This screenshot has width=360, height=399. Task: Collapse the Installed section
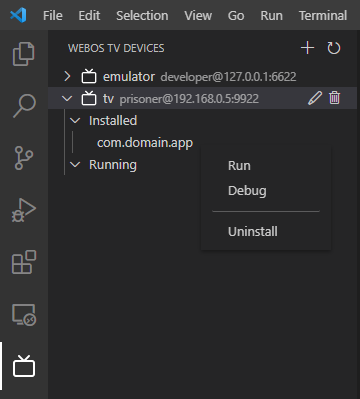[75, 120]
